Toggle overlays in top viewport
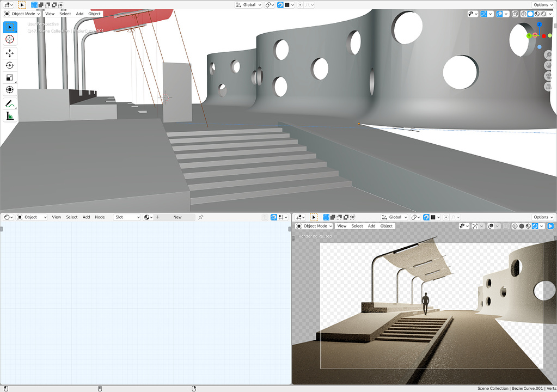Viewport: 557px width, 392px height. click(x=499, y=14)
